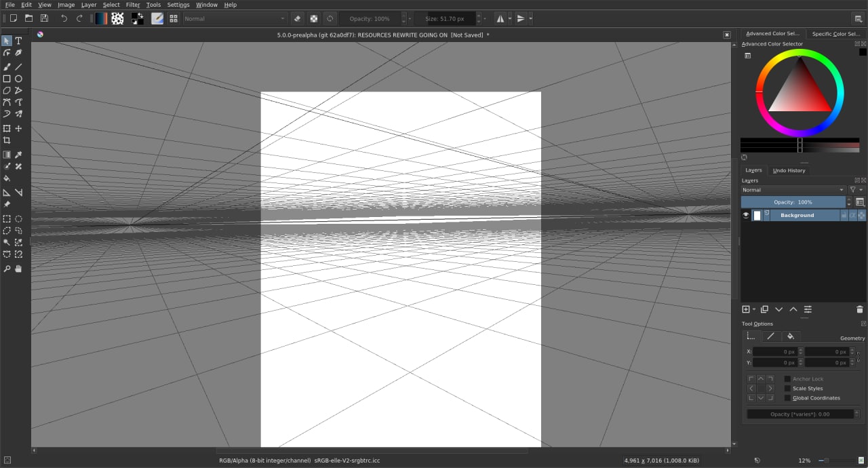The image size is (868, 468).
Task: Delete the layer with trash icon
Action: pyautogui.click(x=860, y=309)
